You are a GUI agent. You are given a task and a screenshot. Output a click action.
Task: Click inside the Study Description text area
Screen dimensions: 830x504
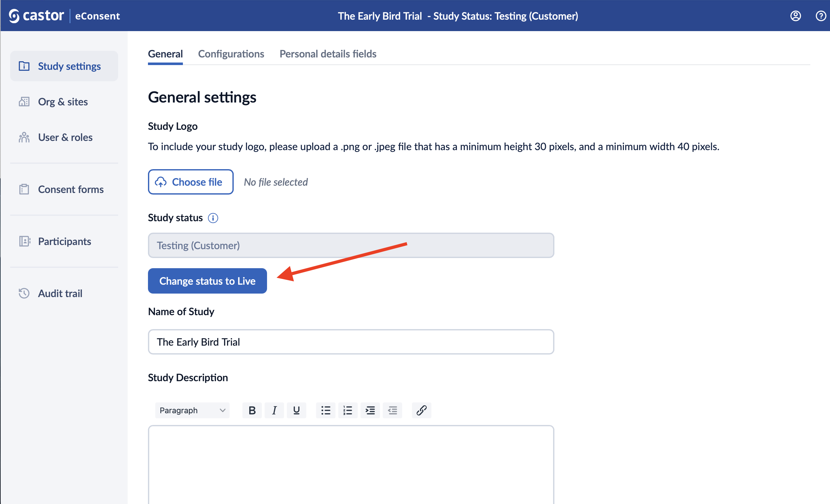[351, 465]
